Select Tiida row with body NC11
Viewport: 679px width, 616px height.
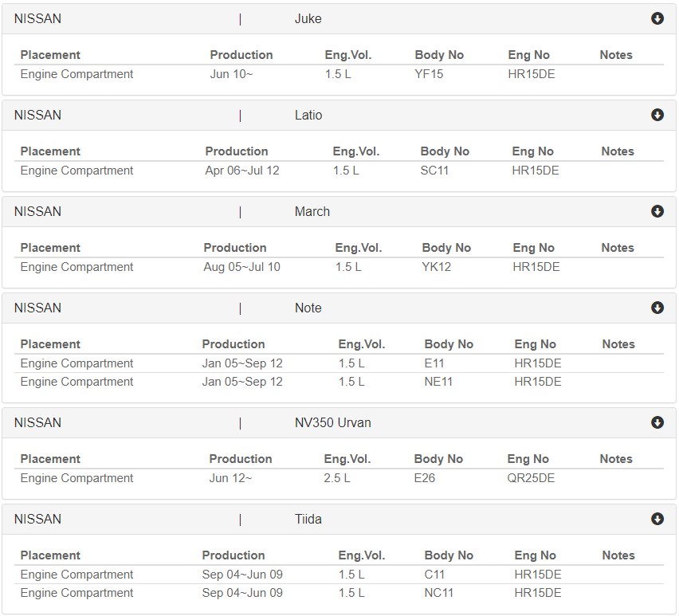coord(339,593)
